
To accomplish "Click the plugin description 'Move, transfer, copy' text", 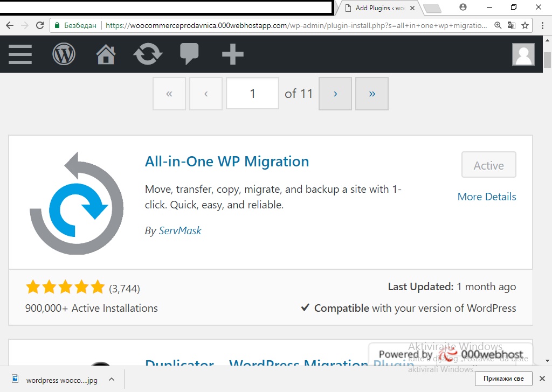I will click(273, 197).
